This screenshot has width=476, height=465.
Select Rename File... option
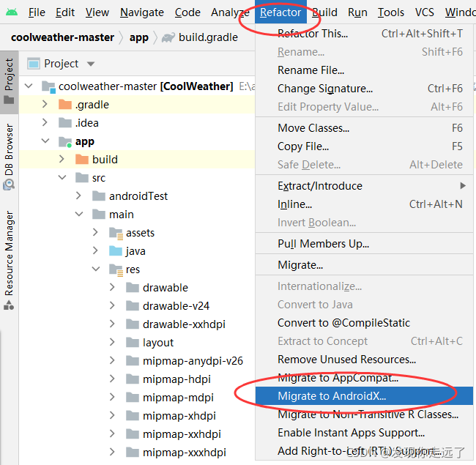point(364,70)
